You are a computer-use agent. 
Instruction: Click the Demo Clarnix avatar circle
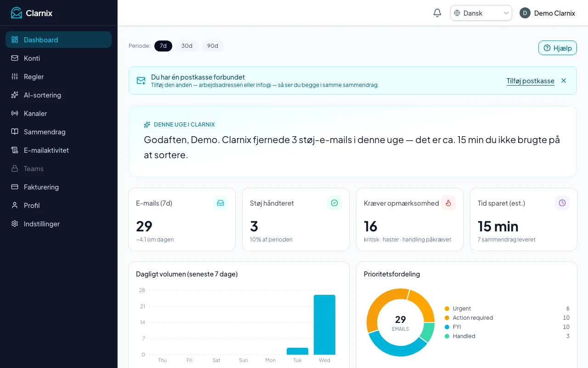[x=525, y=13]
